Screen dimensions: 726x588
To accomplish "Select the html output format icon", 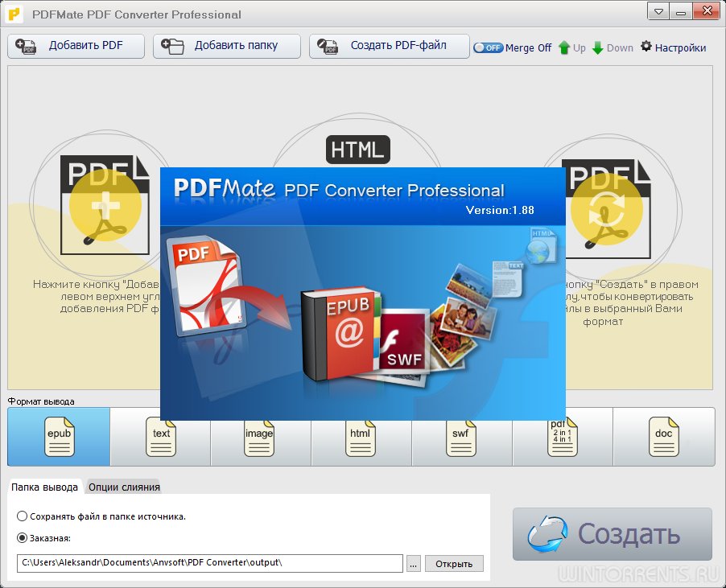I will (x=360, y=437).
